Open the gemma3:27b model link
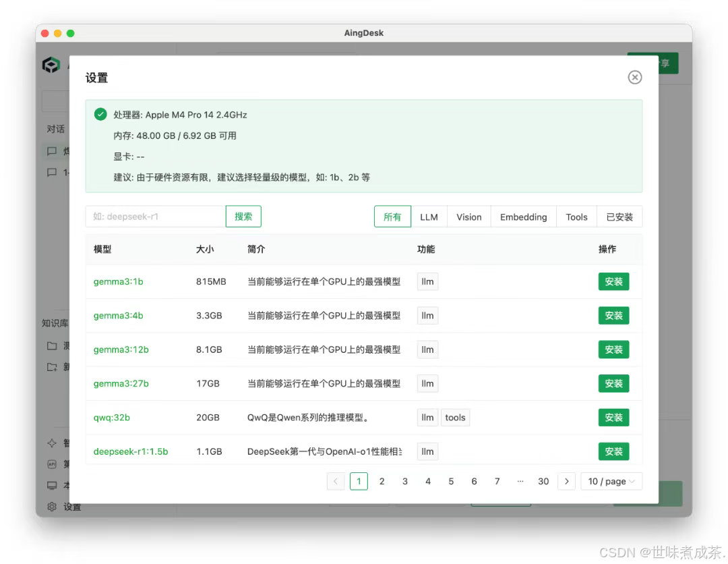Screen dimensions: 728x564 (121, 383)
